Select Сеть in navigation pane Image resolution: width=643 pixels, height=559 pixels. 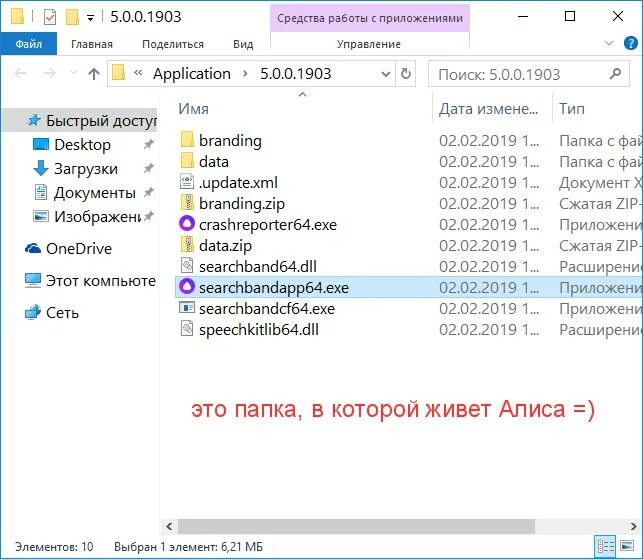click(x=62, y=313)
